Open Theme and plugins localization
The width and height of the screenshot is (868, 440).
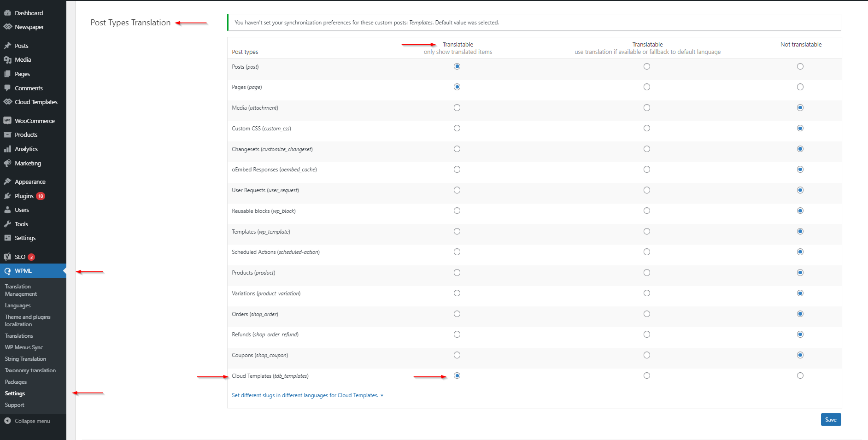(28, 321)
